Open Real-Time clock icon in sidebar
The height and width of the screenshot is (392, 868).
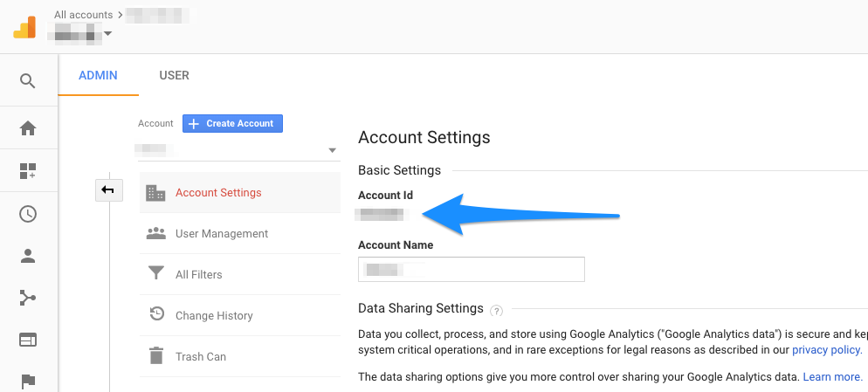(28, 214)
